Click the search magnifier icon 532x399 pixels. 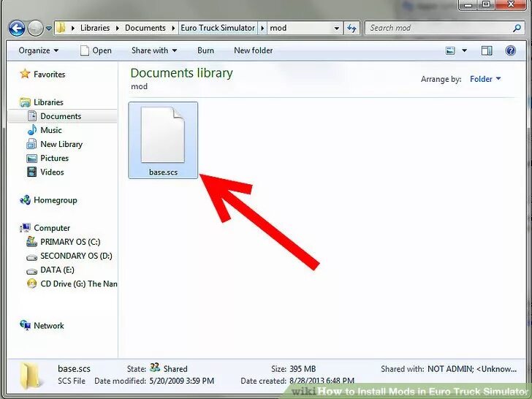click(517, 28)
